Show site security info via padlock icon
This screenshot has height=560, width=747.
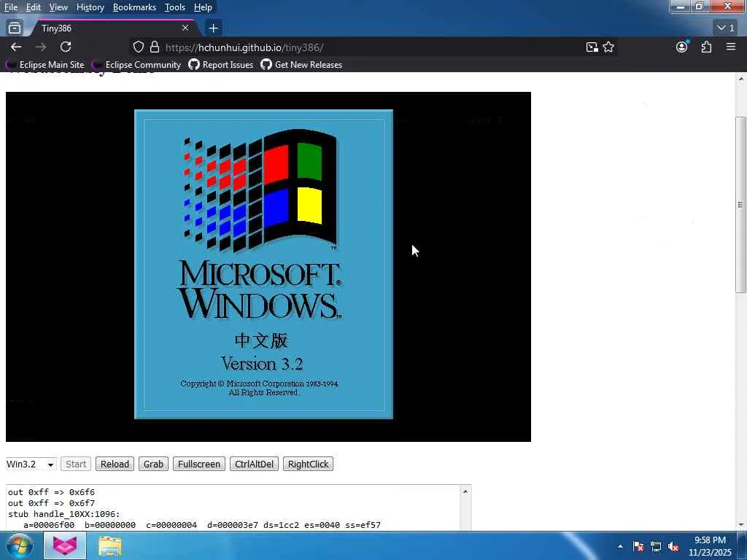(x=155, y=47)
